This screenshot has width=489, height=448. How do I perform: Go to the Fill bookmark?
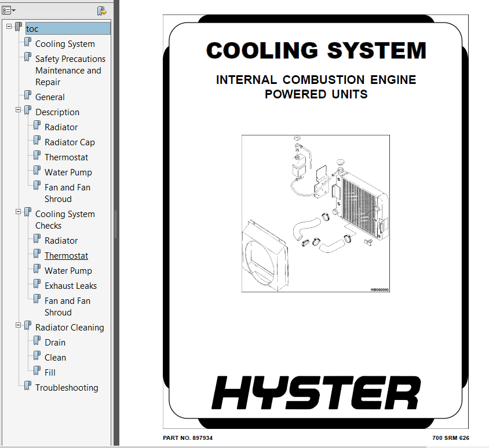tap(50, 373)
